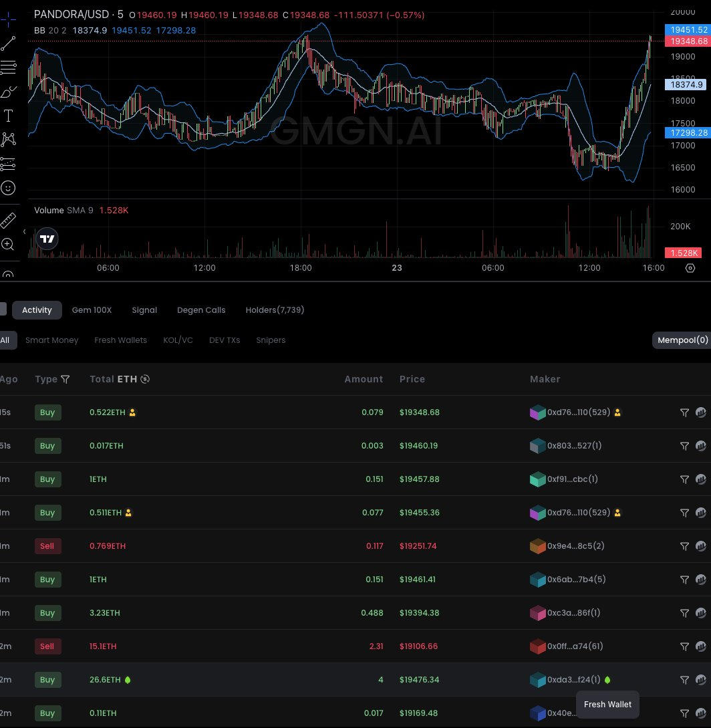Screen dimensions: 711x728
Task: Select the brush drawing tool
Action: (x=8, y=92)
